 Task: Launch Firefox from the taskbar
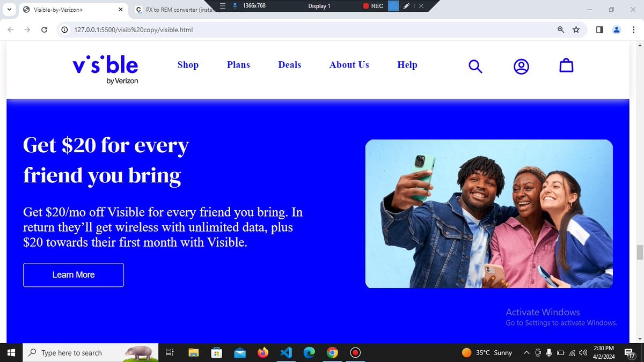click(x=262, y=352)
